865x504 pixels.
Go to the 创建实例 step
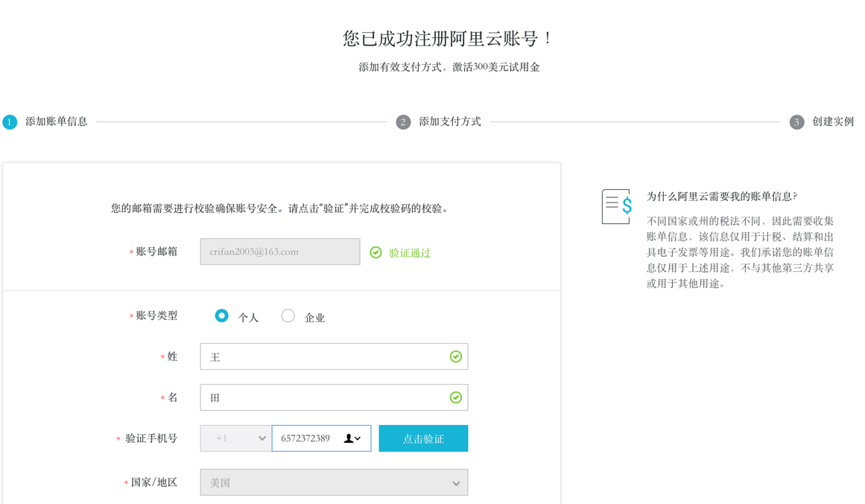coord(832,121)
